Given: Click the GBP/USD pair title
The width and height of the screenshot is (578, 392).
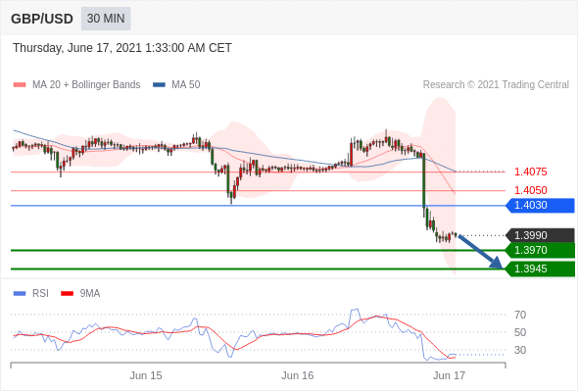Looking at the screenshot, I should coord(42,19).
